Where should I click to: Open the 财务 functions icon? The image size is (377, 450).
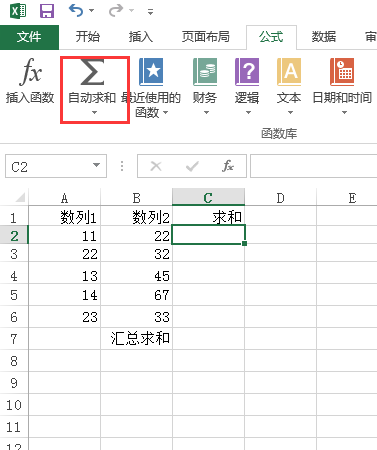click(x=205, y=71)
